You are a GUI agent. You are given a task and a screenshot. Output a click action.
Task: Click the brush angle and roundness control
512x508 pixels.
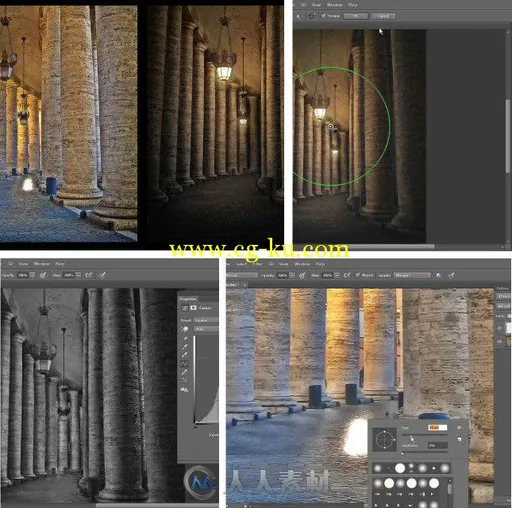384,440
